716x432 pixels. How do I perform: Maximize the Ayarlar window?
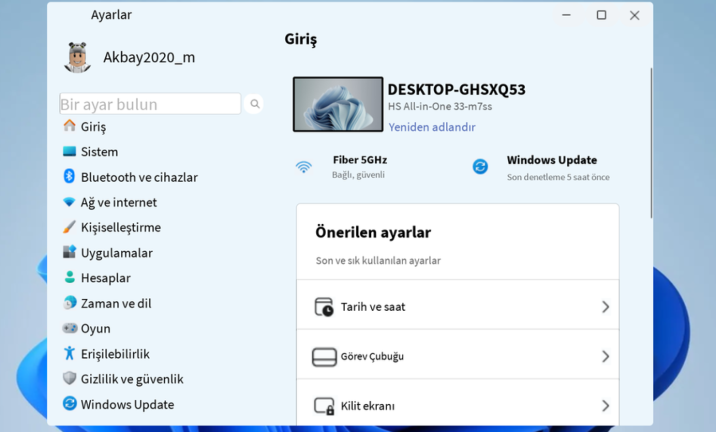[x=601, y=15]
